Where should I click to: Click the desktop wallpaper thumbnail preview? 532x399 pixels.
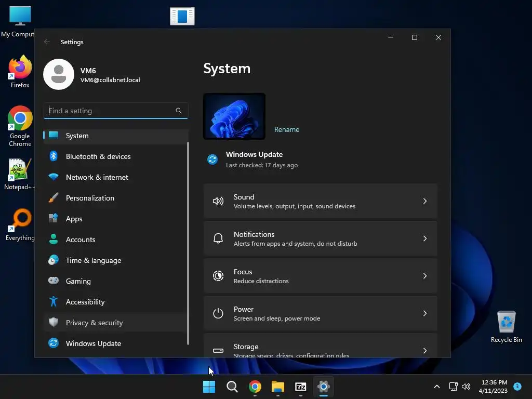point(234,116)
